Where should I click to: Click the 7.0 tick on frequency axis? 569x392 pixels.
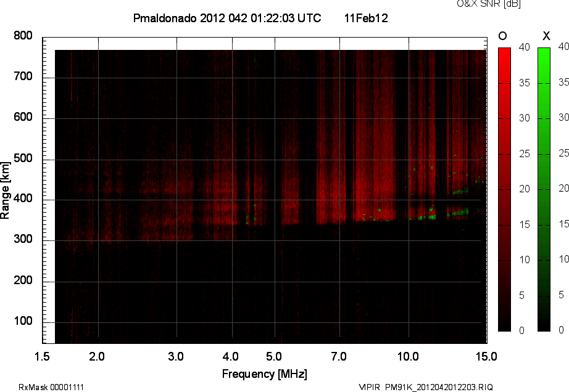[x=339, y=356]
